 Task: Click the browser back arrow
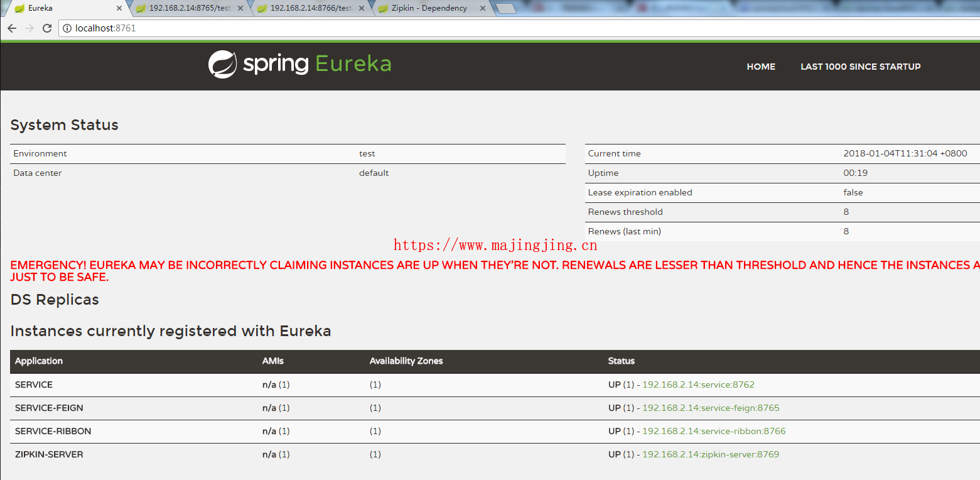point(11,28)
